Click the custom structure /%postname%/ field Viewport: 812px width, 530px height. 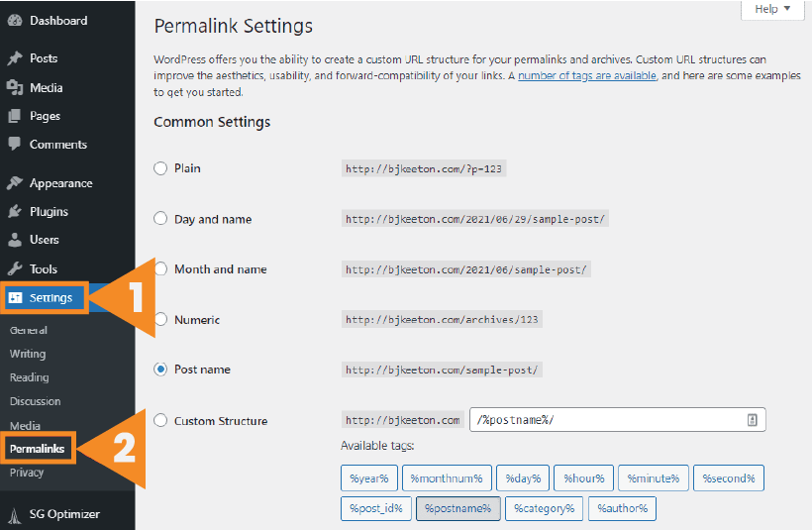[x=617, y=420]
